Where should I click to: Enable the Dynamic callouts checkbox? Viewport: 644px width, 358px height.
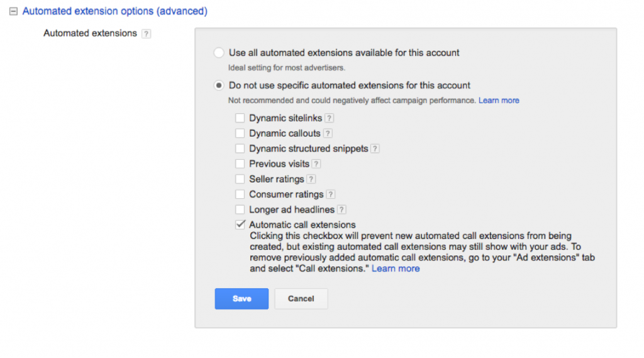tap(240, 133)
